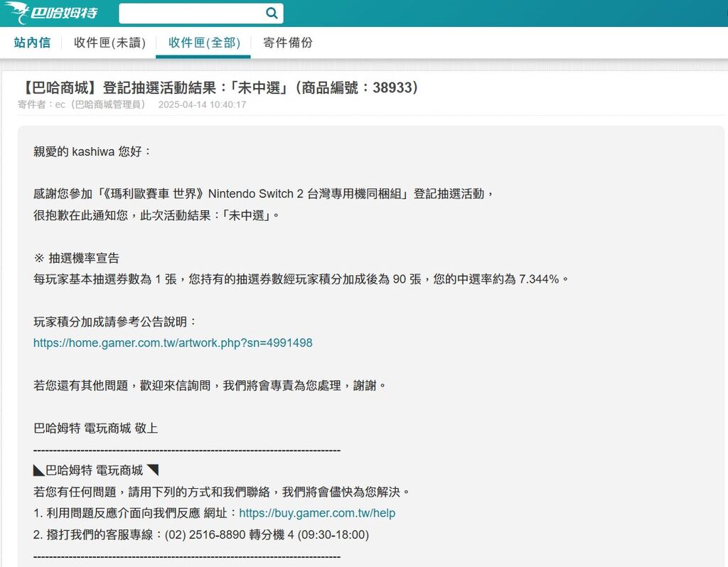The width and height of the screenshot is (728, 567).
Task: Click the customer hotline (02) 2516-8890 line
Action: click(x=201, y=534)
